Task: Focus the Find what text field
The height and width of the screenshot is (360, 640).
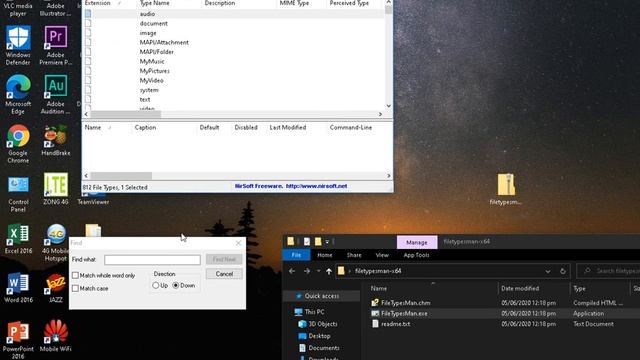Action: point(152,260)
